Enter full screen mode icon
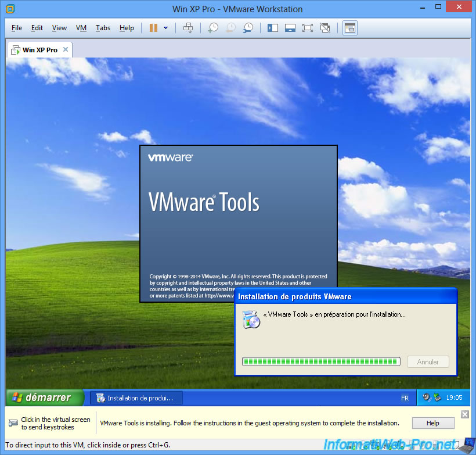Image resolution: width=476 pixels, height=455 pixels. [x=308, y=28]
